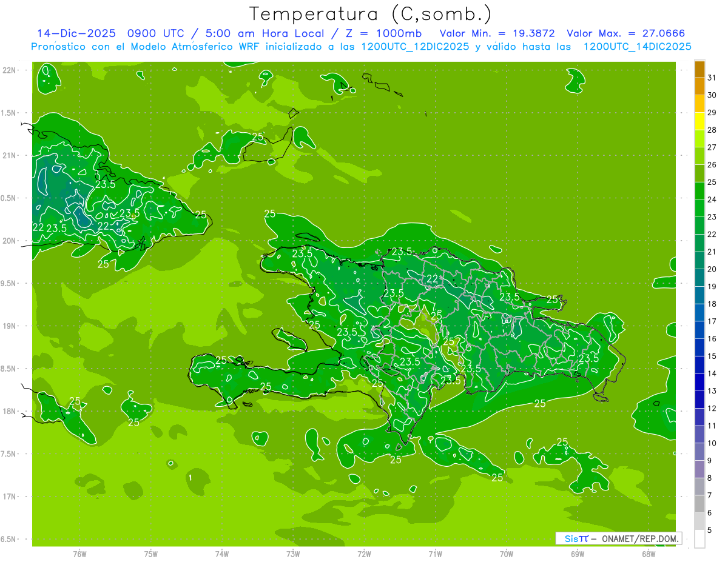Click the 'Temperatura (C,somb.)' chart title
This screenshot has width=728, height=562.
point(370,15)
